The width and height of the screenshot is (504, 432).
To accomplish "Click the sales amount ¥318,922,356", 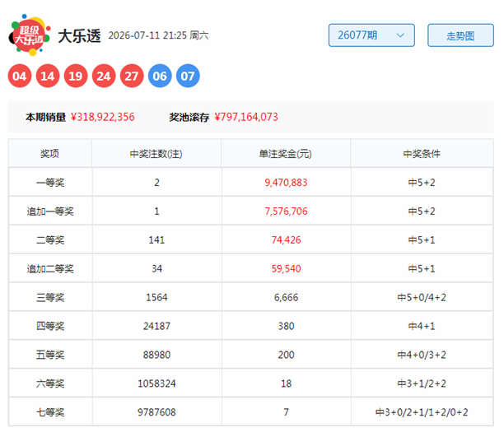I will [103, 117].
